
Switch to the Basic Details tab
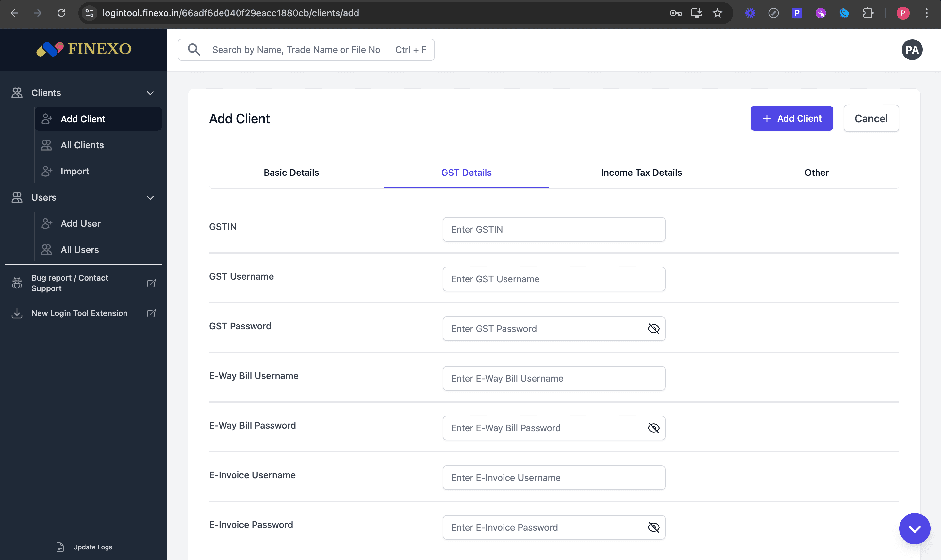coord(290,172)
